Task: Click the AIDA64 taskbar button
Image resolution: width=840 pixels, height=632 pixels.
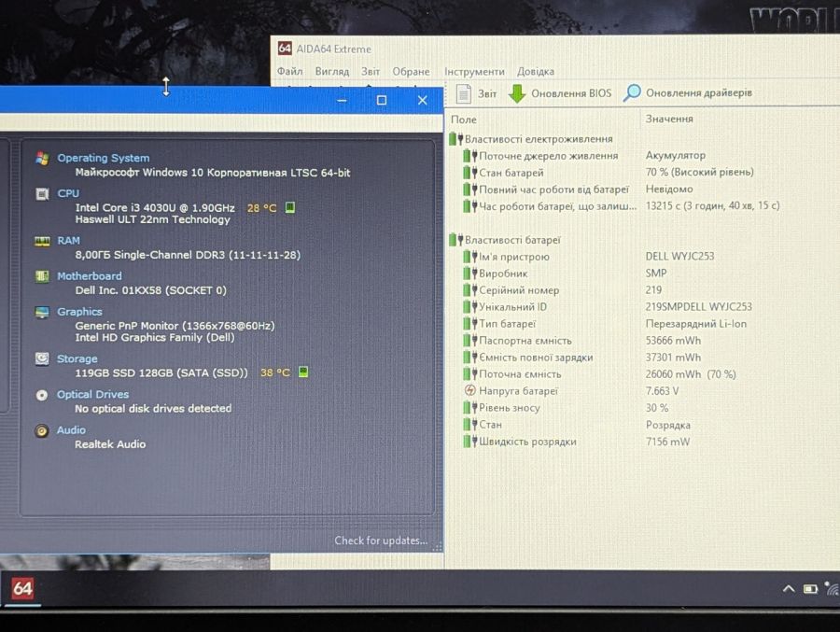Action: 22,588
